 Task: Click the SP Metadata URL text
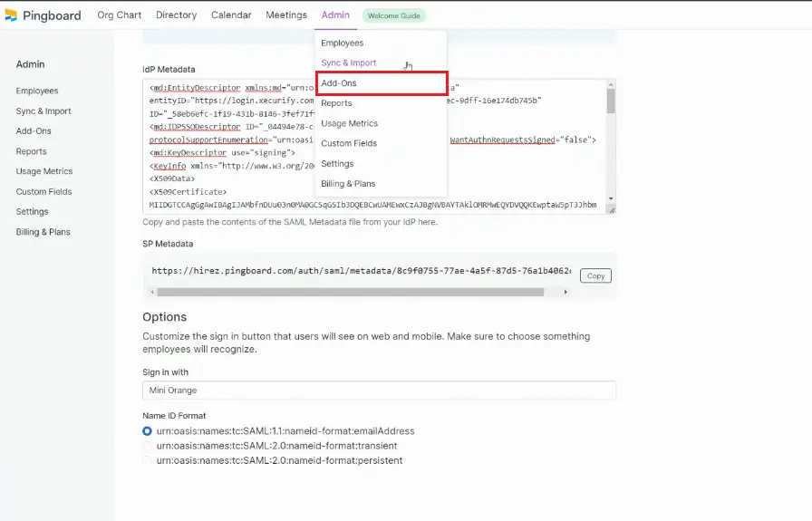click(x=361, y=270)
